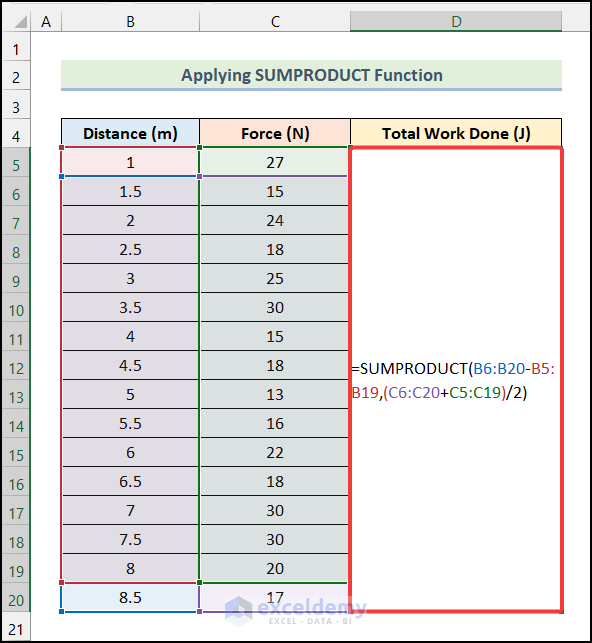Select column D header
The width and height of the screenshot is (592, 643).
pos(456,21)
